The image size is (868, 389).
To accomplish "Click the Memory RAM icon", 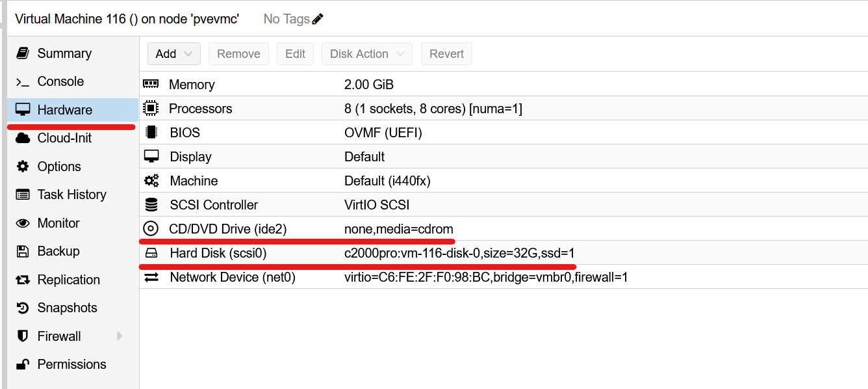I will tap(151, 84).
